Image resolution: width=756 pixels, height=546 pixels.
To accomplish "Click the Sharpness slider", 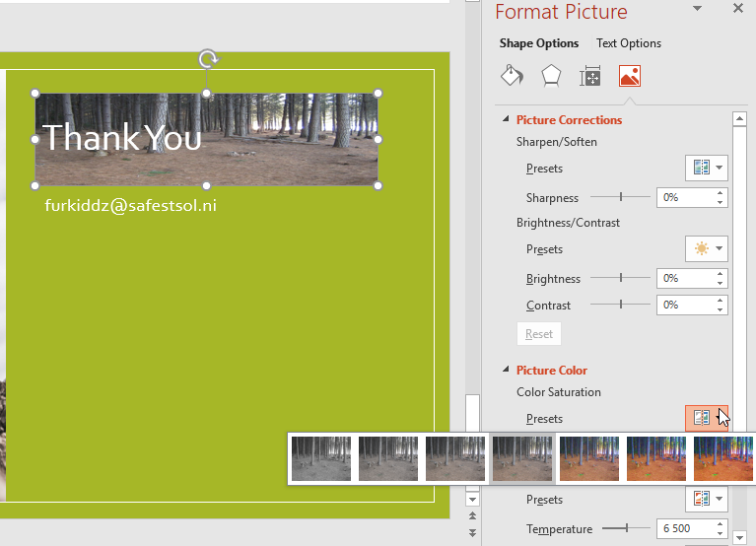I will 621,196.
